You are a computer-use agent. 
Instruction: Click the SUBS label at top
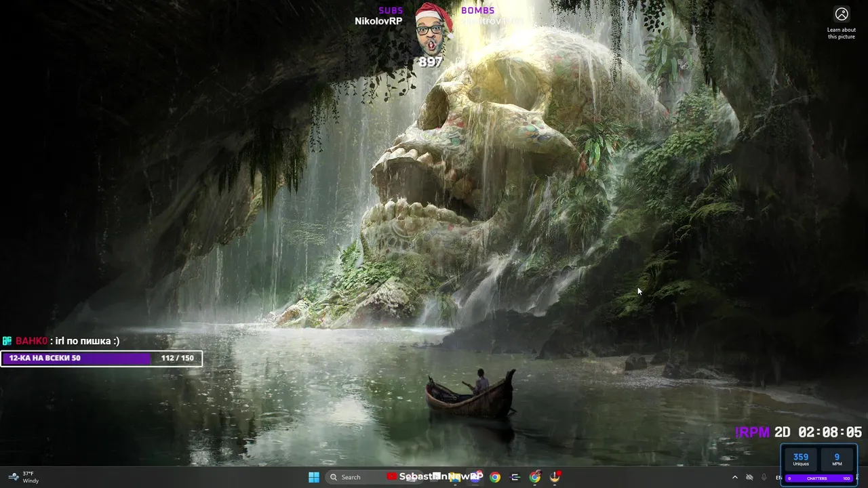click(x=391, y=10)
